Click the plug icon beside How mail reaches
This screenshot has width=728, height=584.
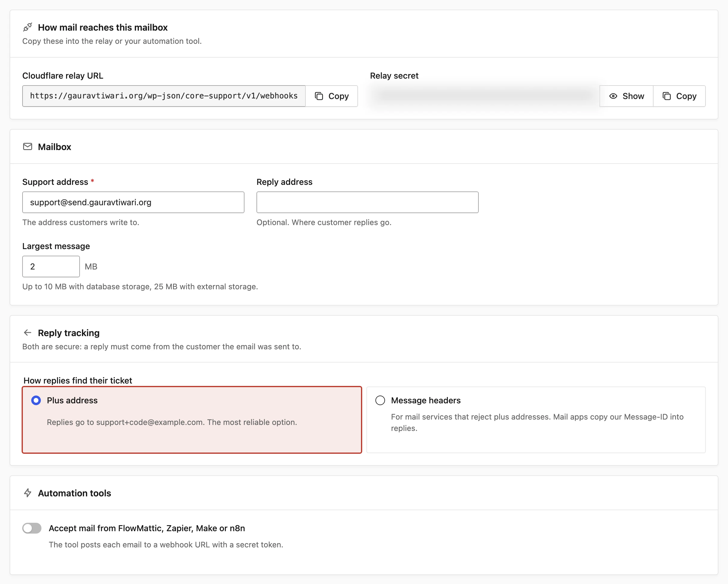point(28,27)
